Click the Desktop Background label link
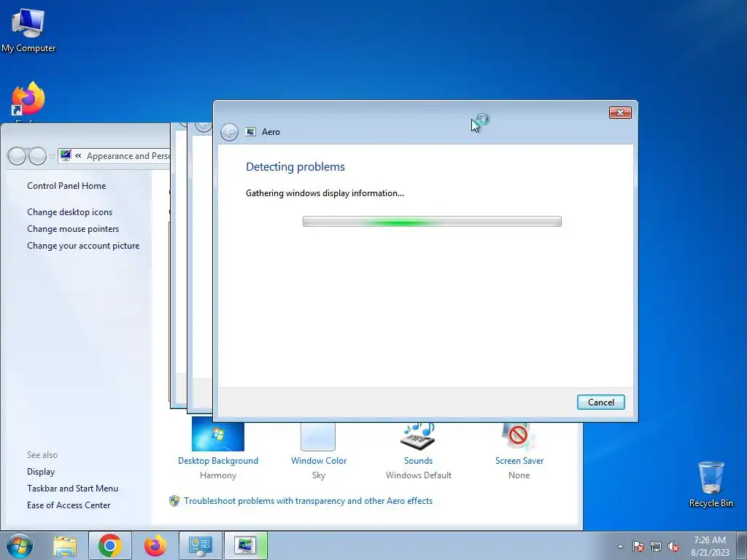 pyautogui.click(x=218, y=461)
